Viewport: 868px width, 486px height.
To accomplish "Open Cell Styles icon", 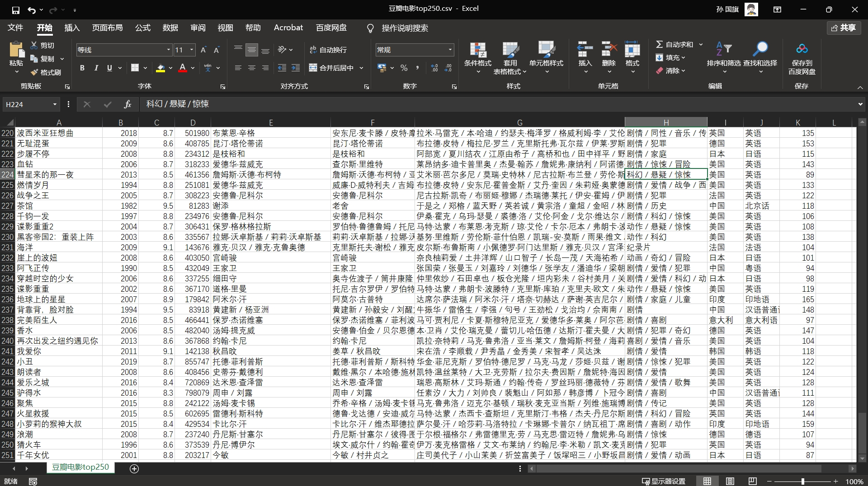I will pyautogui.click(x=546, y=50).
